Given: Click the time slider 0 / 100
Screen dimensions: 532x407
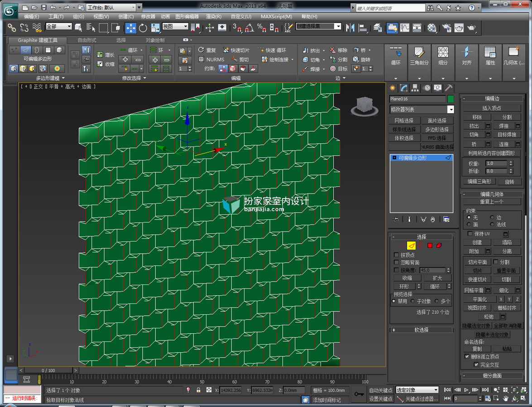Looking at the screenshot, I should (x=48, y=370).
